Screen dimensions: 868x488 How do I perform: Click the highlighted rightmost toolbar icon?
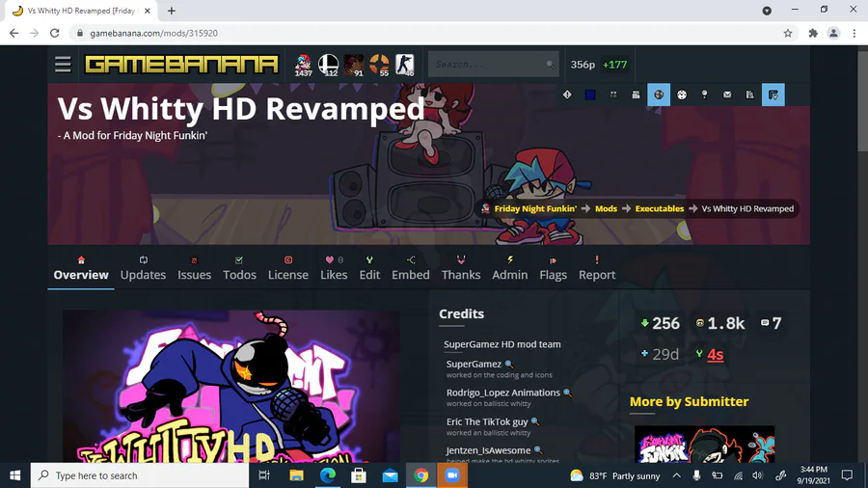tap(773, 95)
